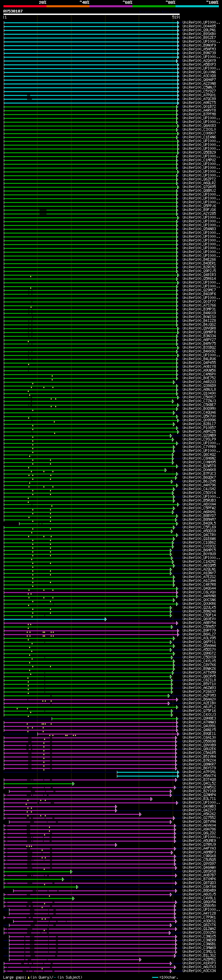This screenshot has height=980, width=222.
Task: Click the cyan alignment bar for UniRef100_A7PSM1
Action: point(148,772)
